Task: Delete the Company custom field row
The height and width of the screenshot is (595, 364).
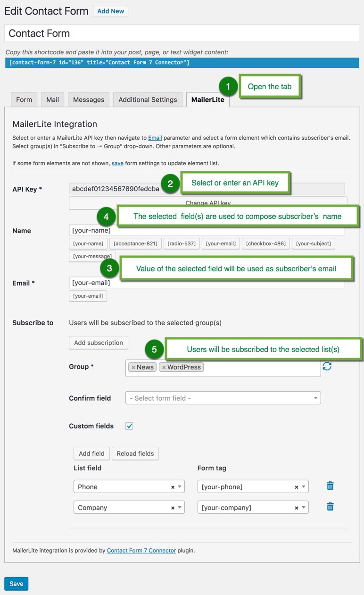Action: pos(331,506)
